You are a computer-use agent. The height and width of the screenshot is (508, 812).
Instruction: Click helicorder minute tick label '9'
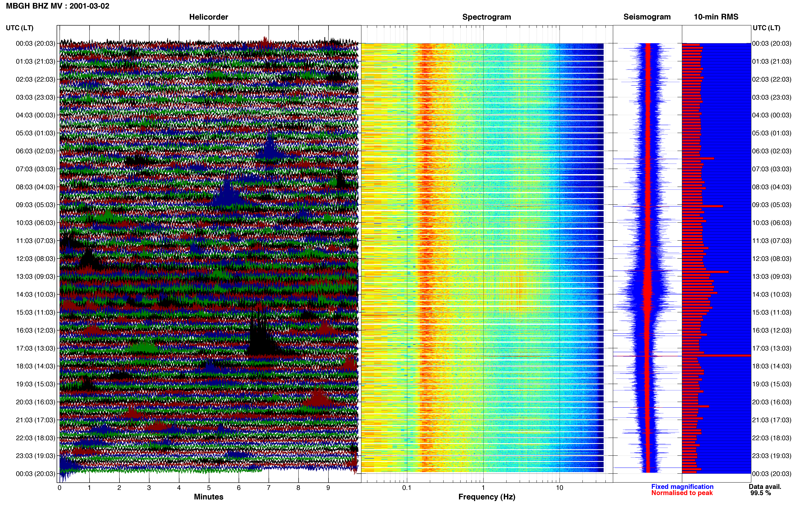(328, 487)
